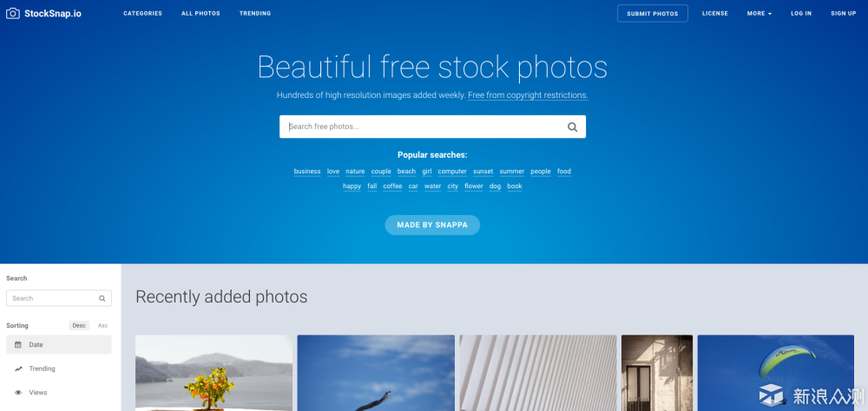Open the ALL PHOTOS menu item
Viewport: 868px width, 411px height.
201,13
